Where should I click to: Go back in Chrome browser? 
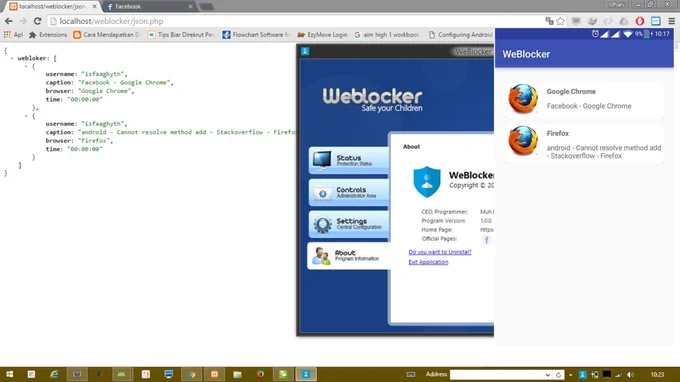(9, 21)
